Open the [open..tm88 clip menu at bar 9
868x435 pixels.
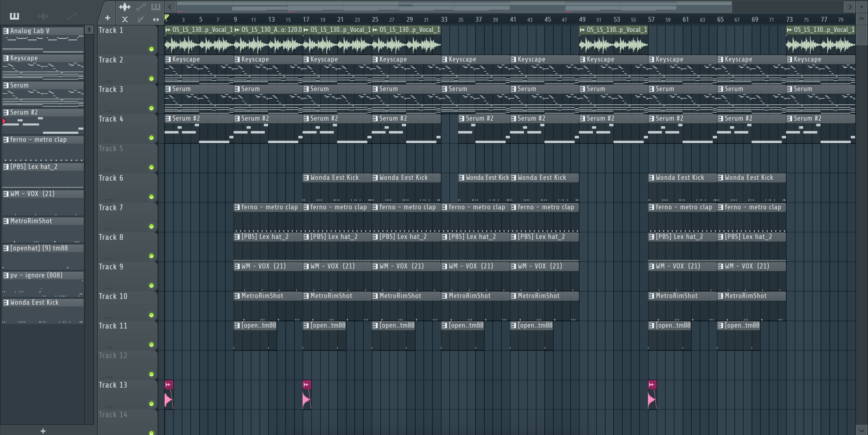tap(237, 325)
